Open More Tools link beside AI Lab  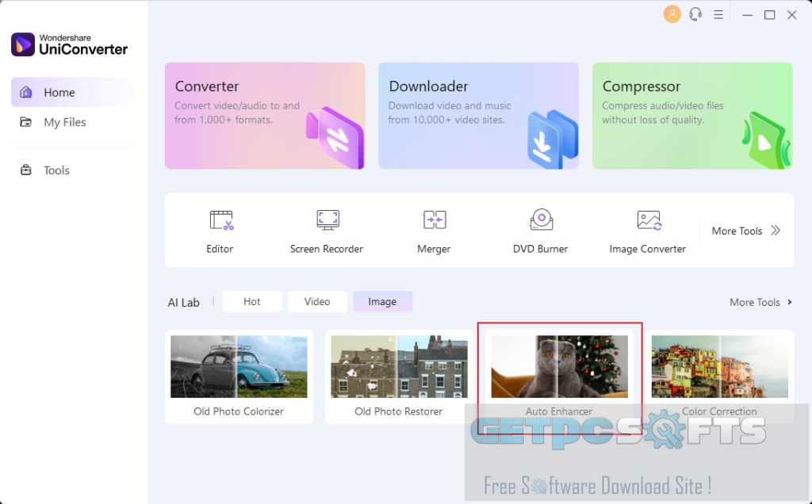[x=760, y=302]
